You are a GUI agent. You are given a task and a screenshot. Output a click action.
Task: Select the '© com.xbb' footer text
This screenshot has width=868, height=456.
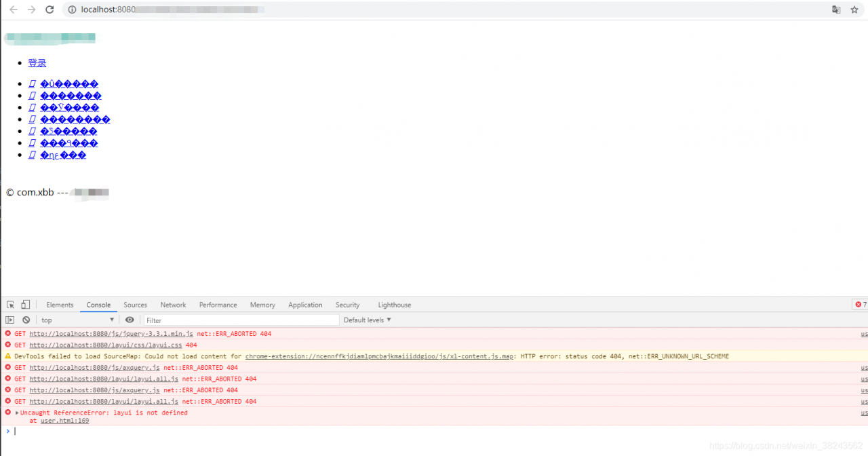pyautogui.click(x=29, y=192)
